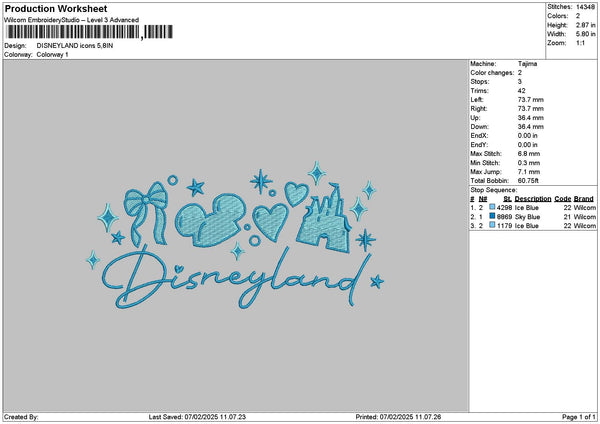Click the Mickey ears hat motif
The width and height of the screenshot is (600, 424).
(210, 219)
